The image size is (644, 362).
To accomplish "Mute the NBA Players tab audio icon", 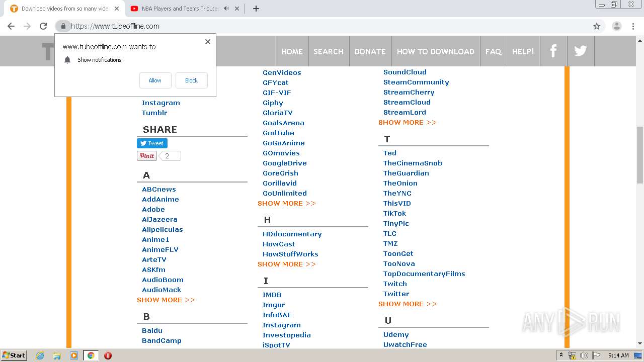I will 226,9.
